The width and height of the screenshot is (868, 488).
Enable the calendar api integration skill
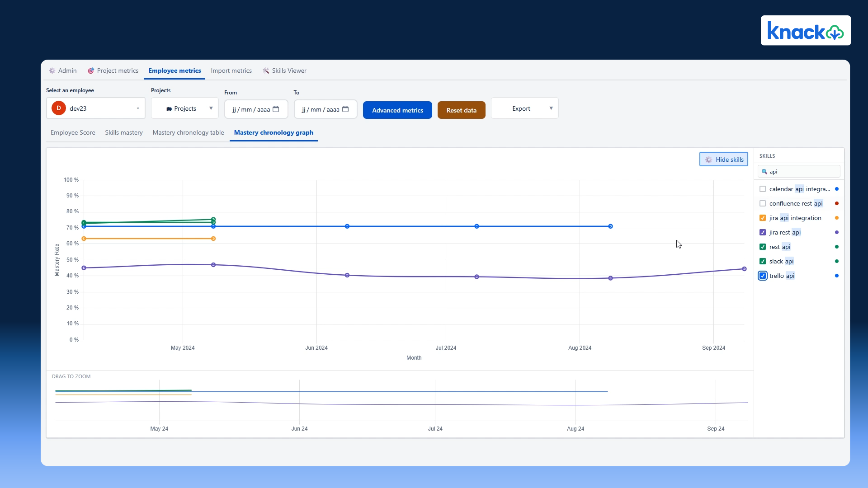(x=763, y=189)
